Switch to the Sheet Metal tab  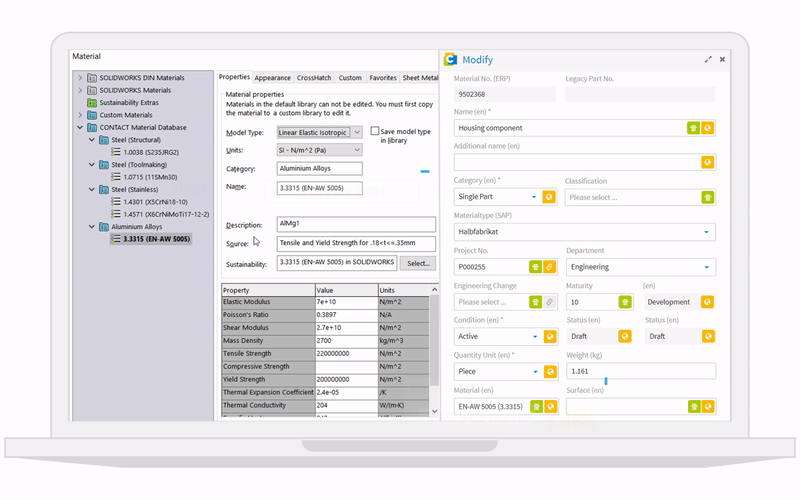pyautogui.click(x=420, y=78)
